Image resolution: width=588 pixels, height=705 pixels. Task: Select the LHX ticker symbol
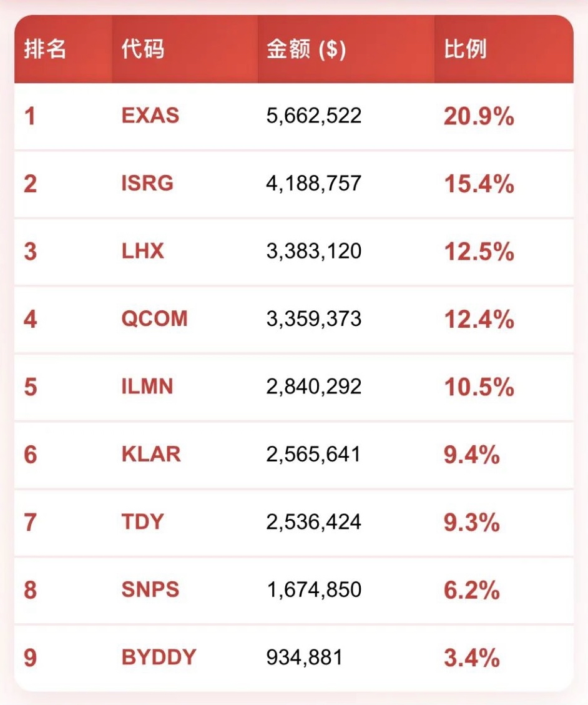(143, 251)
